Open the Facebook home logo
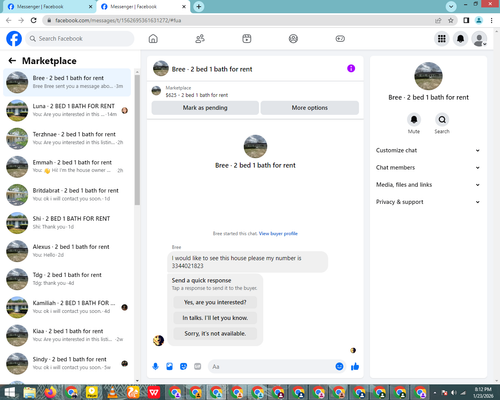The image size is (500, 400). click(x=14, y=39)
